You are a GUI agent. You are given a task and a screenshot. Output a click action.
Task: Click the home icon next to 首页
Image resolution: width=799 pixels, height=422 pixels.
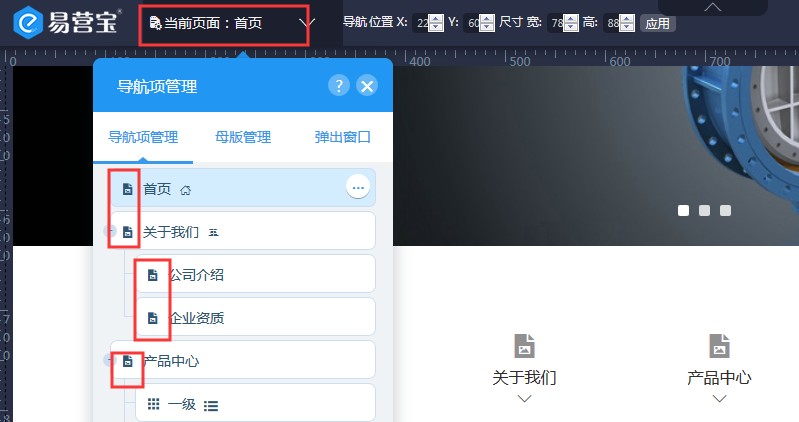click(x=185, y=190)
